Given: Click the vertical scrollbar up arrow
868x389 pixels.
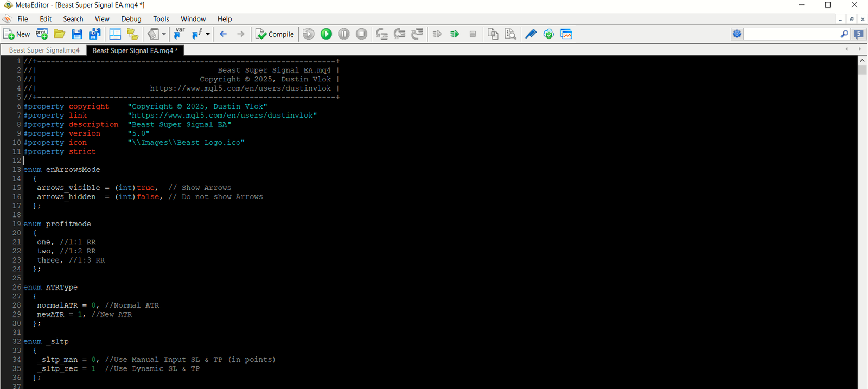Looking at the screenshot, I should click(x=863, y=61).
